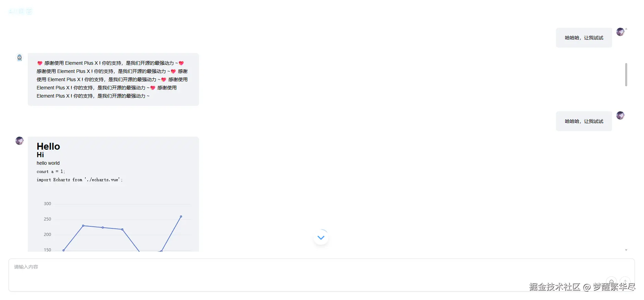Click the scroll-to-bottom chevron button
Viewport: 644px width, 300px height.
(321, 237)
